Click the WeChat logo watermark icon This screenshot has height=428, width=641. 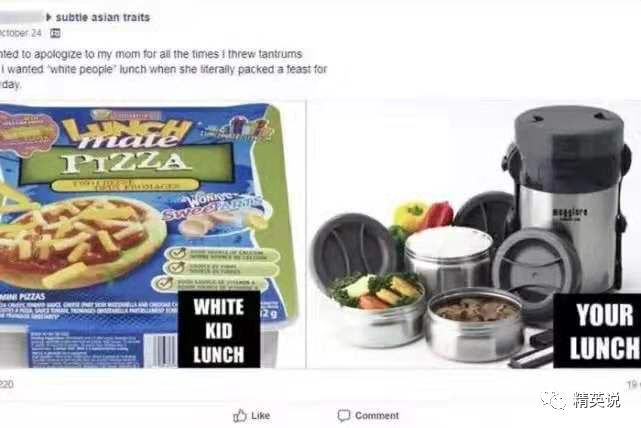coord(554,400)
